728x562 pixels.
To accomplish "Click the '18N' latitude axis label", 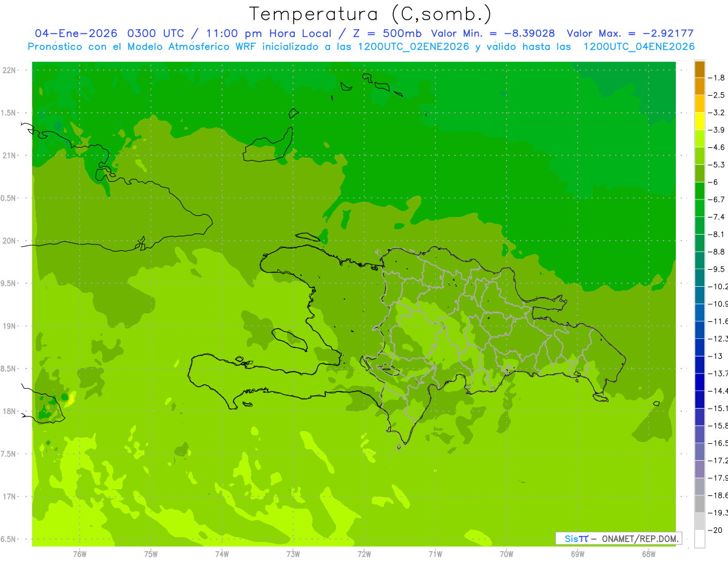I will pos(10,411).
